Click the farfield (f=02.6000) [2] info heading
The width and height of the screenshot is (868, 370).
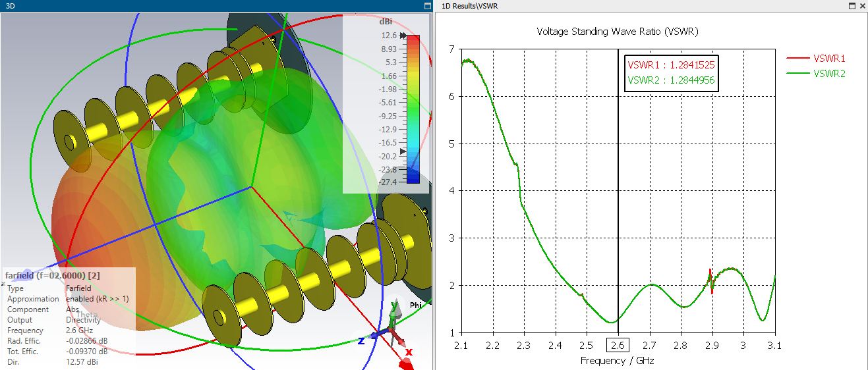52,275
